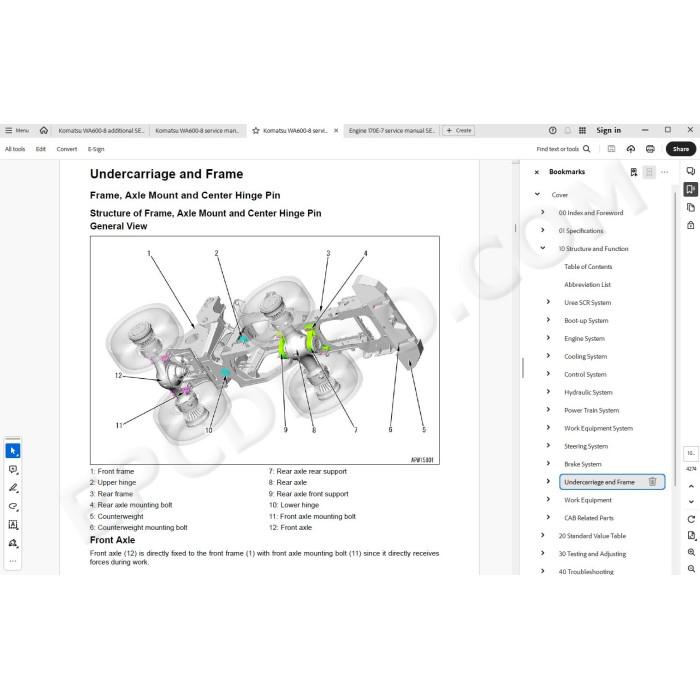700x700 pixels.
Task: Open the Home icon
Action: (x=44, y=130)
